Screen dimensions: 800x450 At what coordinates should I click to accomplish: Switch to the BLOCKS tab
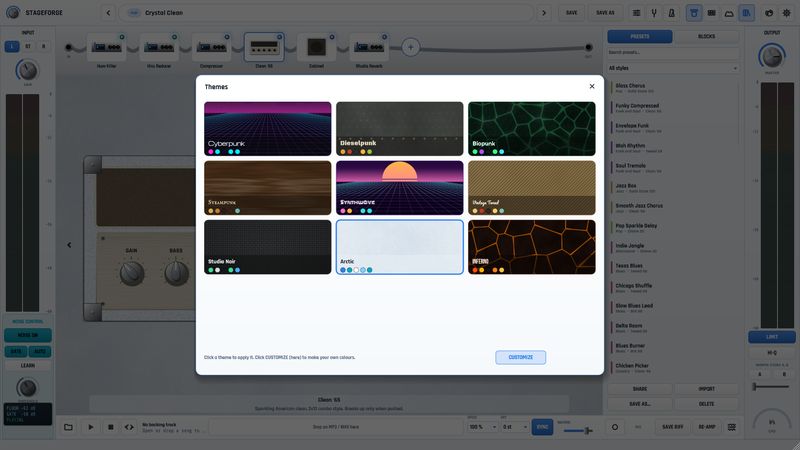tap(706, 36)
